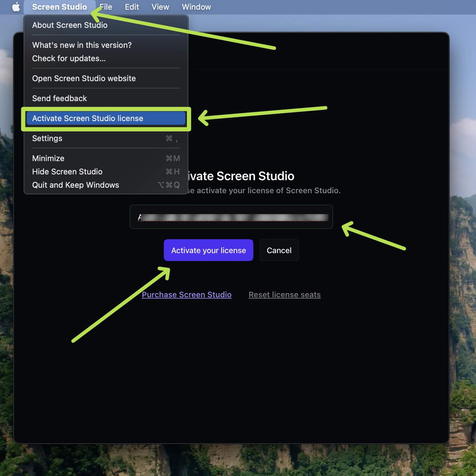Open Settings from the app menu
The width and height of the screenshot is (476, 476).
[x=47, y=138]
